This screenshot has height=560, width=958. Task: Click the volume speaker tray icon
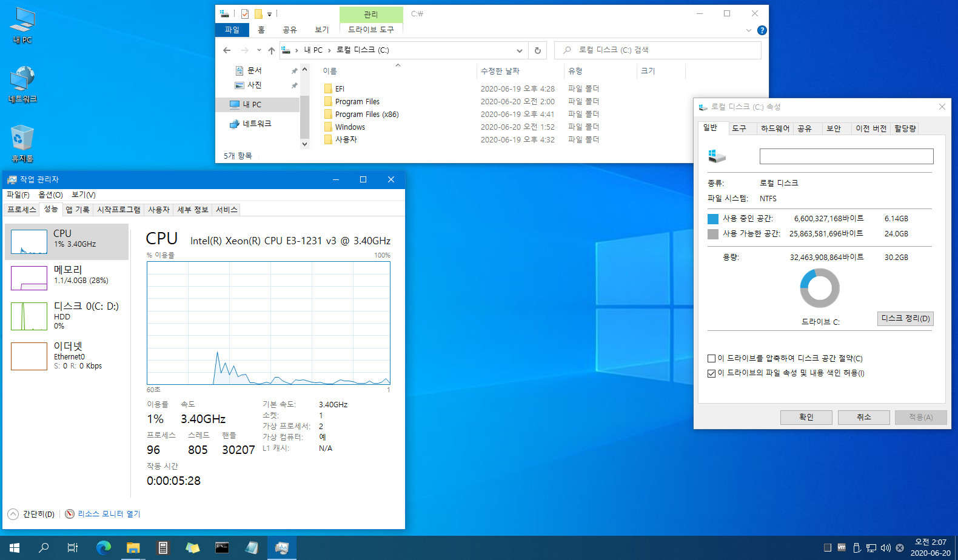pos(885,548)
